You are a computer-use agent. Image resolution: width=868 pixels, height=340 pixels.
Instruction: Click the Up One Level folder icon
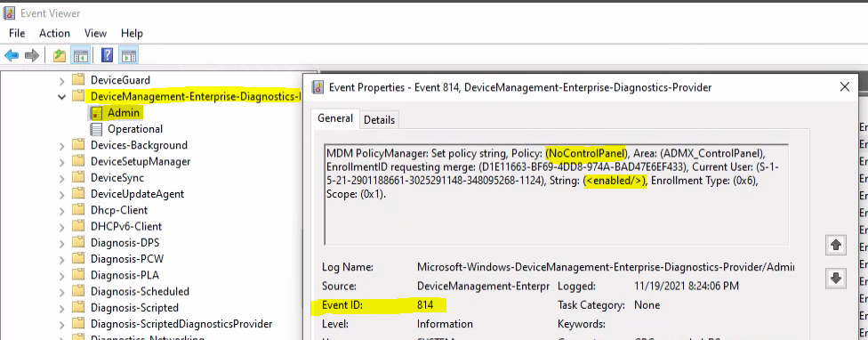tap(60, 55)
